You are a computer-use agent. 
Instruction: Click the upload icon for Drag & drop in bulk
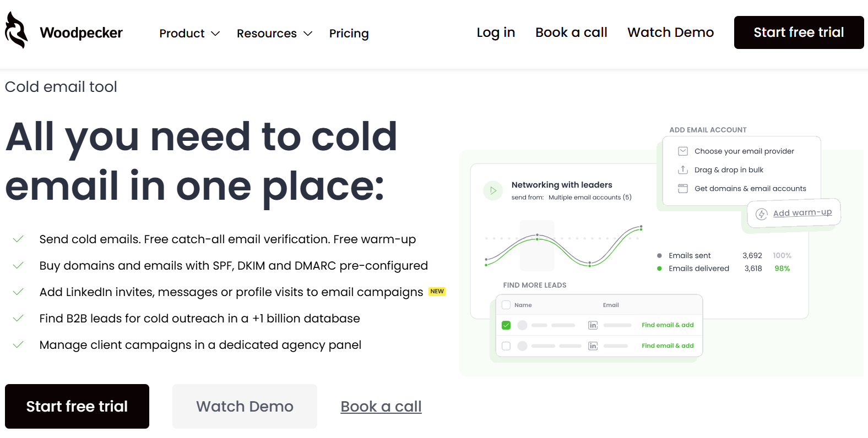(683, 169)
